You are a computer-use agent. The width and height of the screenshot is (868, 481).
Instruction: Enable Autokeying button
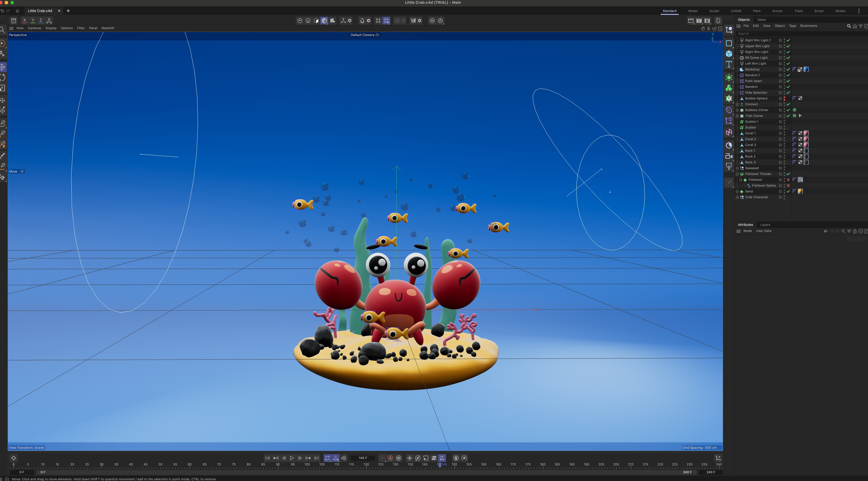tap(391, 458)
